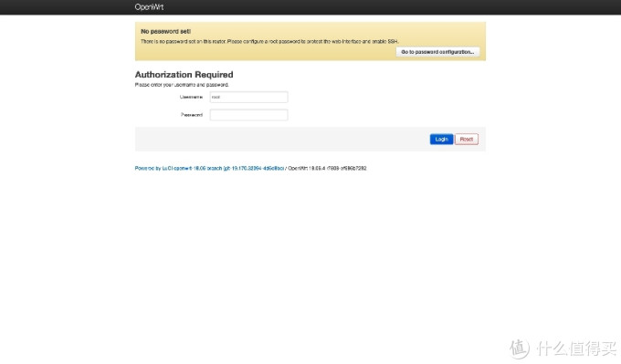The width and height of the screenshot is (621, 364).
Task: Open the Powered by LuCI link
Action: click(209, 168)
